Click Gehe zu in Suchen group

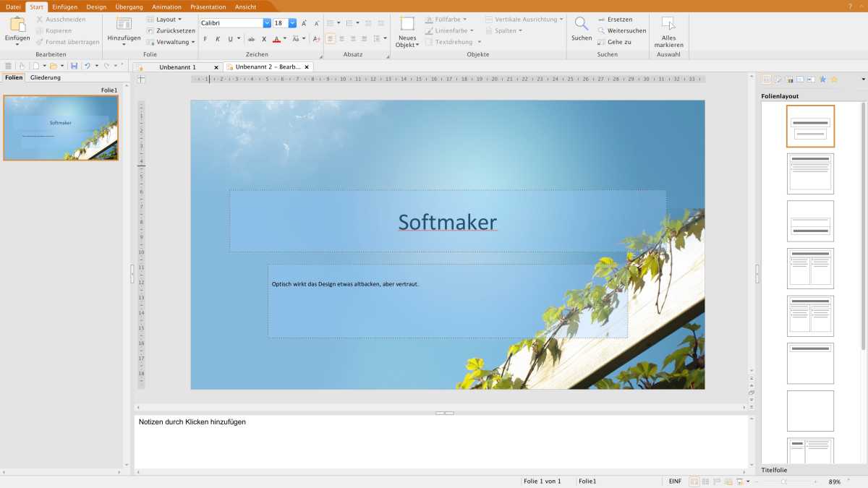(x=614, y=42)
